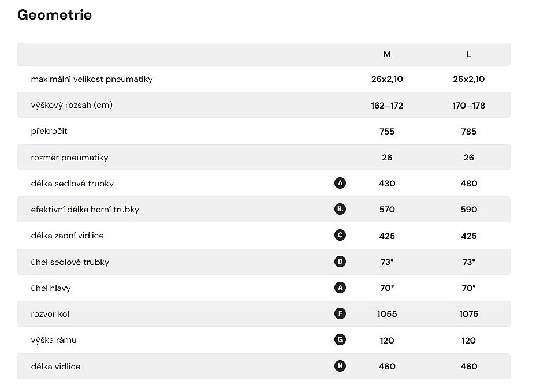Click the B badge for efektivní délka horní trubky
The height and width of the screenshot is (392, 551).
[340, 209]
